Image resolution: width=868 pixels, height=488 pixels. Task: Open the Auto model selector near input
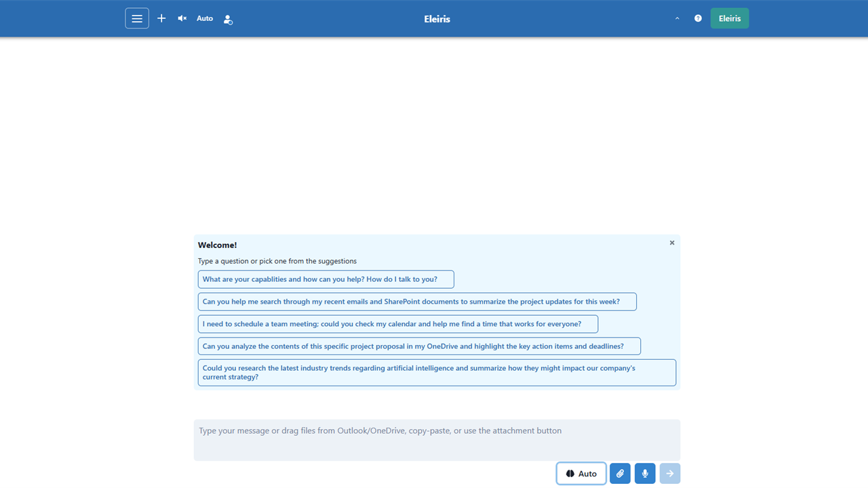(581, 474)
